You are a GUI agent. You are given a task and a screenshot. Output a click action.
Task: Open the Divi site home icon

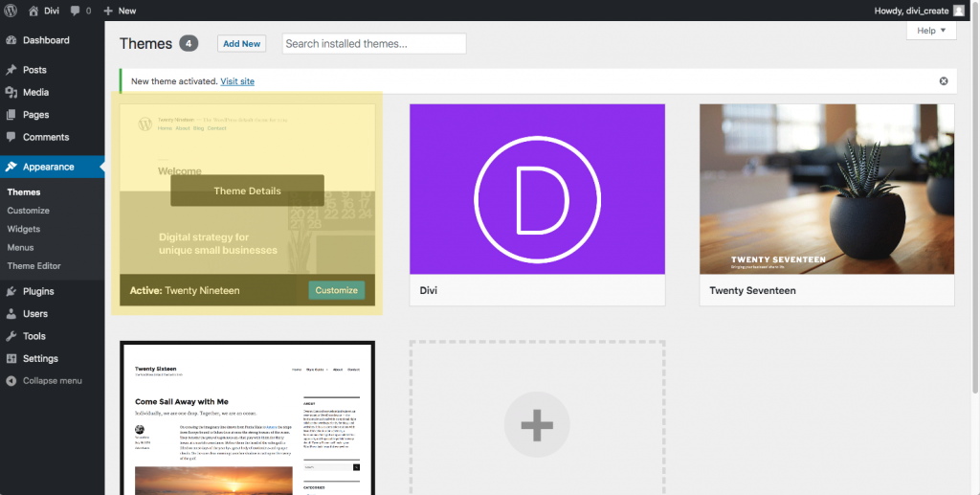(x=33, y=11)
